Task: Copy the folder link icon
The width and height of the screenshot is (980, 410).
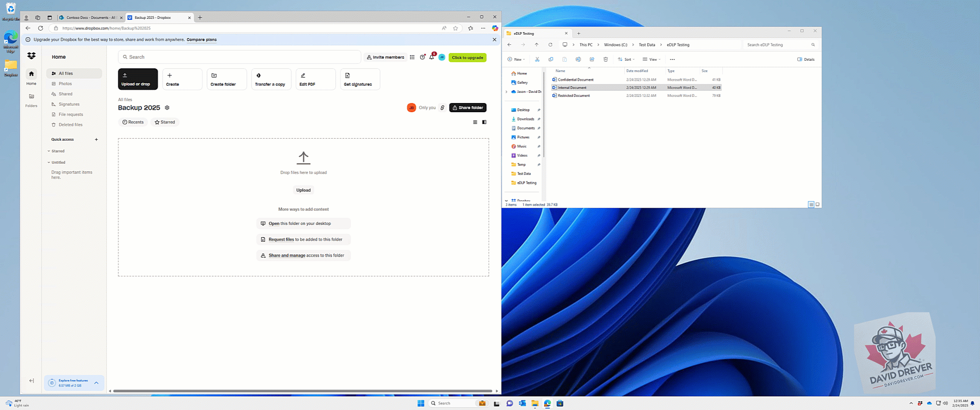Action: (x=443, y=108)
